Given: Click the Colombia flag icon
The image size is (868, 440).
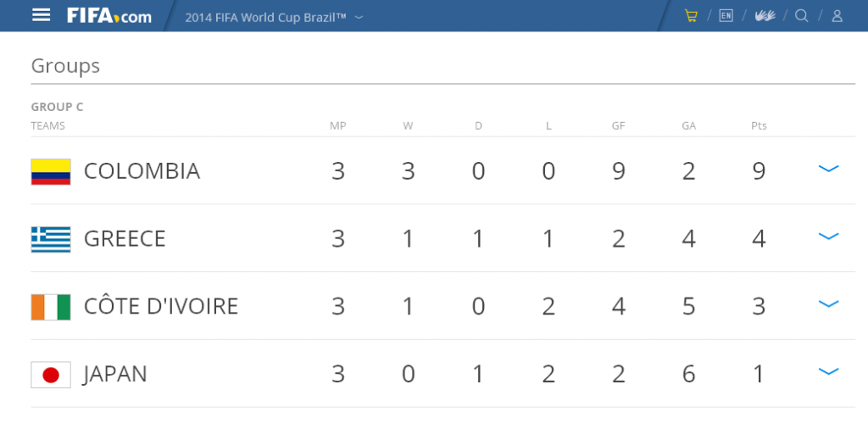Looking at the screenshot, I should point(51,171).
